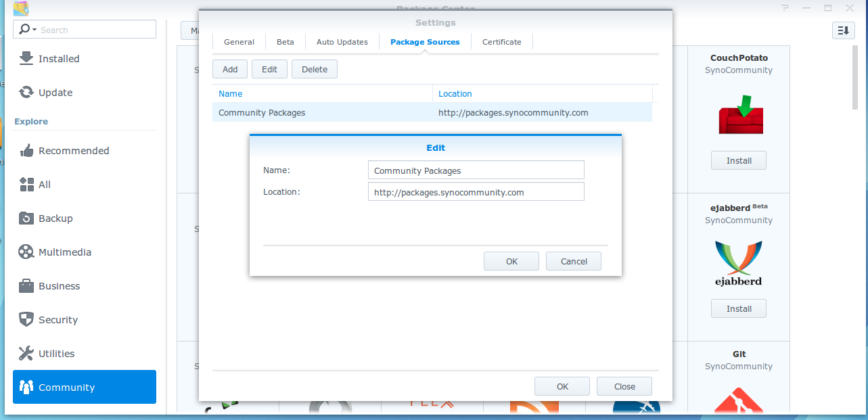
Task: Install the CouchPotato package
Action: point(739,160)
